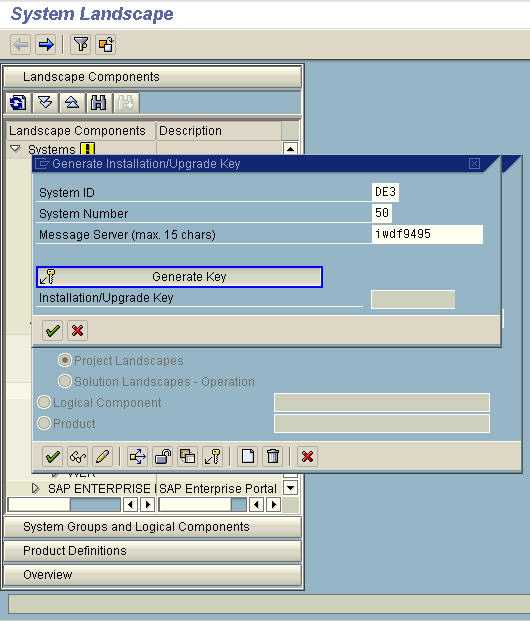Expand all nodes with the down-arrow icon
The image size is (530, 621).
45,103
